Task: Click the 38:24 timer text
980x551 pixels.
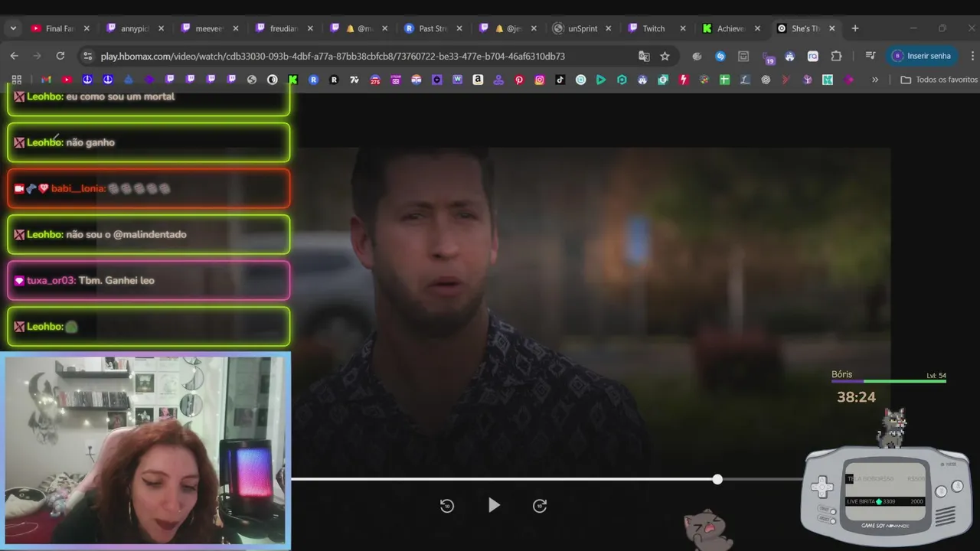Action: click(x=856, y=396)
